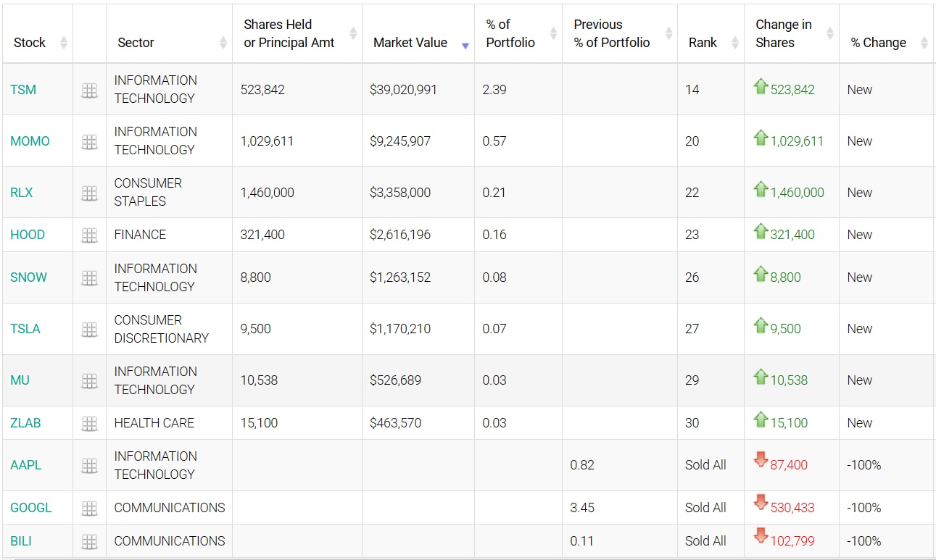The image size is (936, 560).
Task: Click the grid icon next to GOOGL
Action: pyautogui.click(x=89, y=509)
